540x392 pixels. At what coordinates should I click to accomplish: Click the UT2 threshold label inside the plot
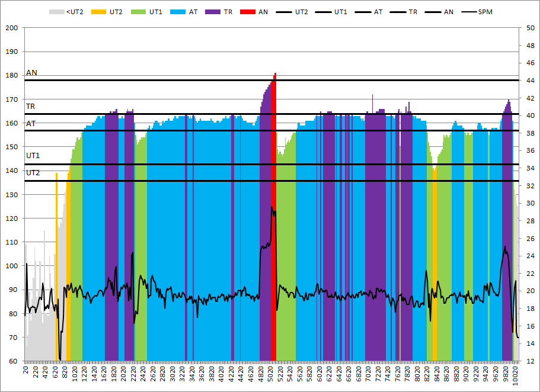(x=33, y=172)
